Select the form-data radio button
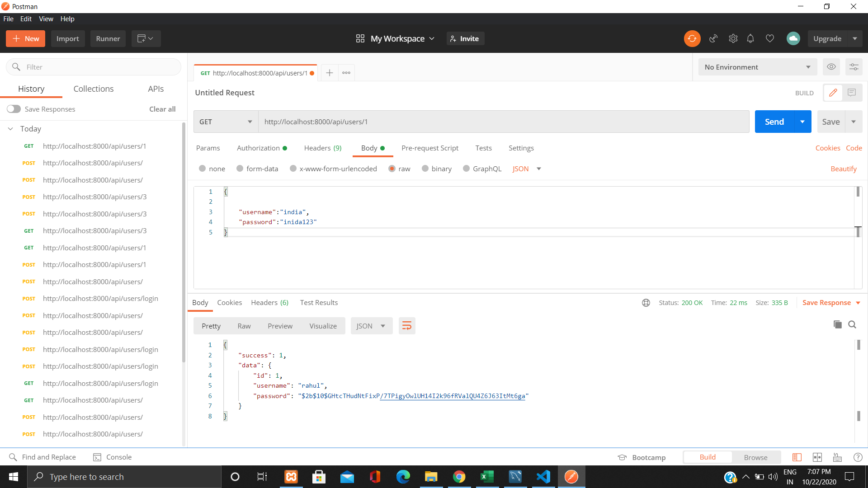This screenshot has width=868, height=488. point(240,169)
